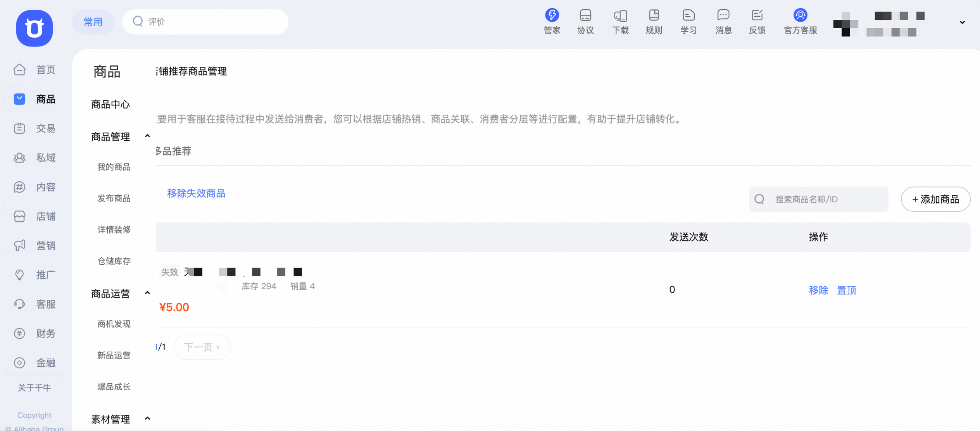Open the 规则 rules icon
Screen dimensions: 980x431
pos(654,15)
